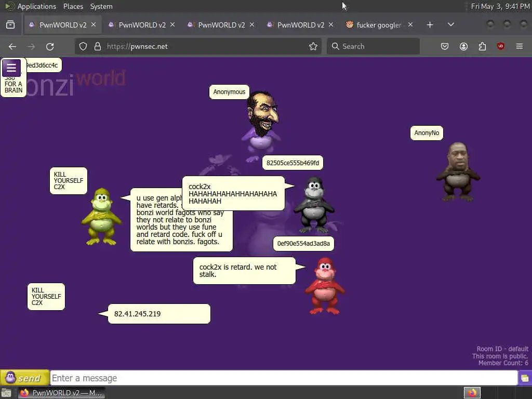The height and width of the screenshot is (399, 532).
Task: Click the AnonyNo user's avatar
Action: pyautogui.click(x=458, y=171)
